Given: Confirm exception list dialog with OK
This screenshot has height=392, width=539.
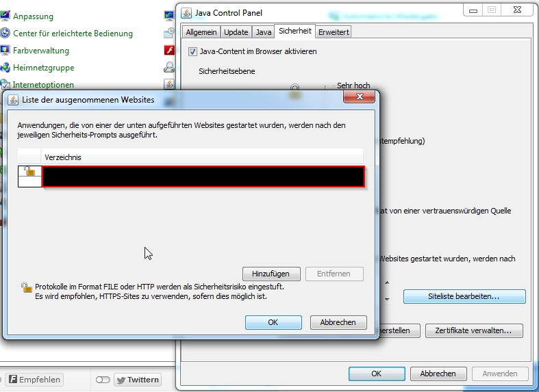Looking at the screenshot, I should coord(273,322).
